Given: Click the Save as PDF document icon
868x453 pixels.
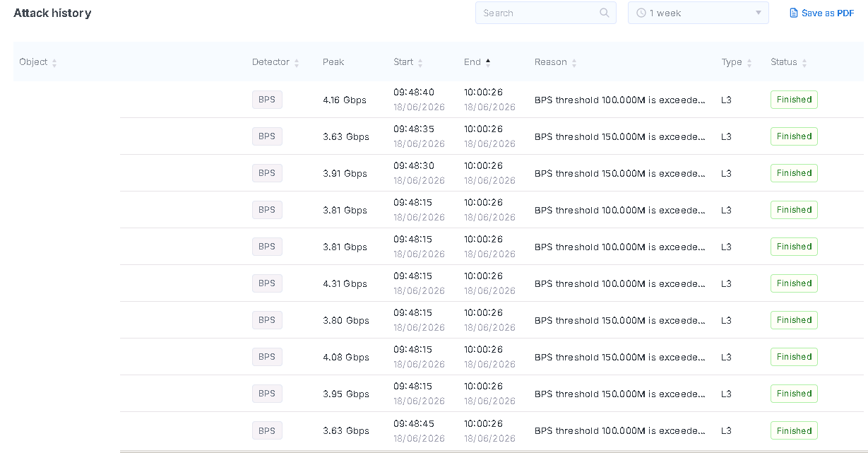Looking at the screenshot, I should pyautogui.click(x=794, y=13).
